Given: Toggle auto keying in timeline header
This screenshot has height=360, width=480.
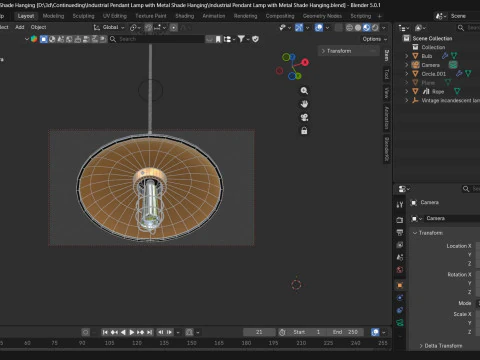Looking at the screenshot, I should [85, 332].
